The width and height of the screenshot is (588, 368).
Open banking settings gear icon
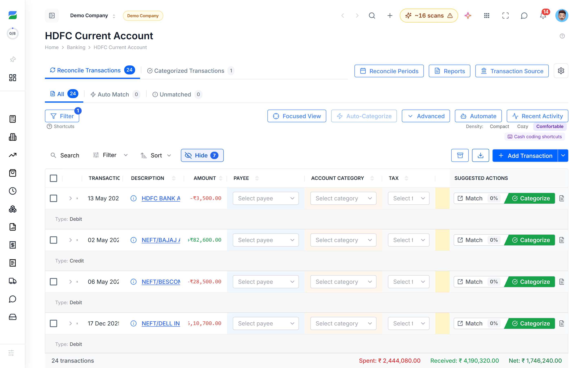point(561,71)
